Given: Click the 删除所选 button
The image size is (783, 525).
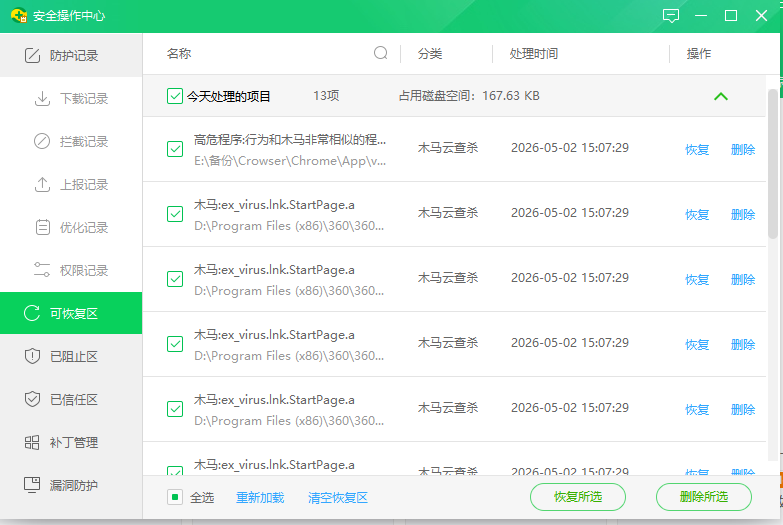Looking at the screenshot, I should pos(704,497).
